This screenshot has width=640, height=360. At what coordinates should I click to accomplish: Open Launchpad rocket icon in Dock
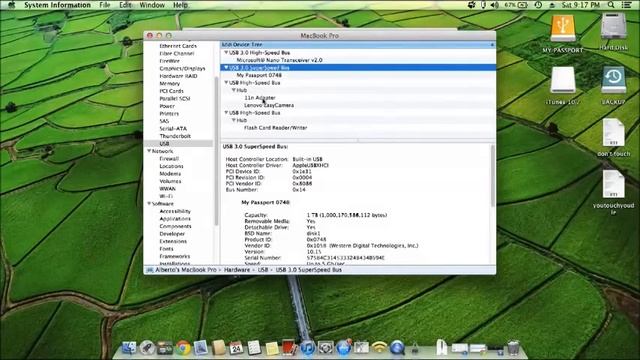(147, 348)
